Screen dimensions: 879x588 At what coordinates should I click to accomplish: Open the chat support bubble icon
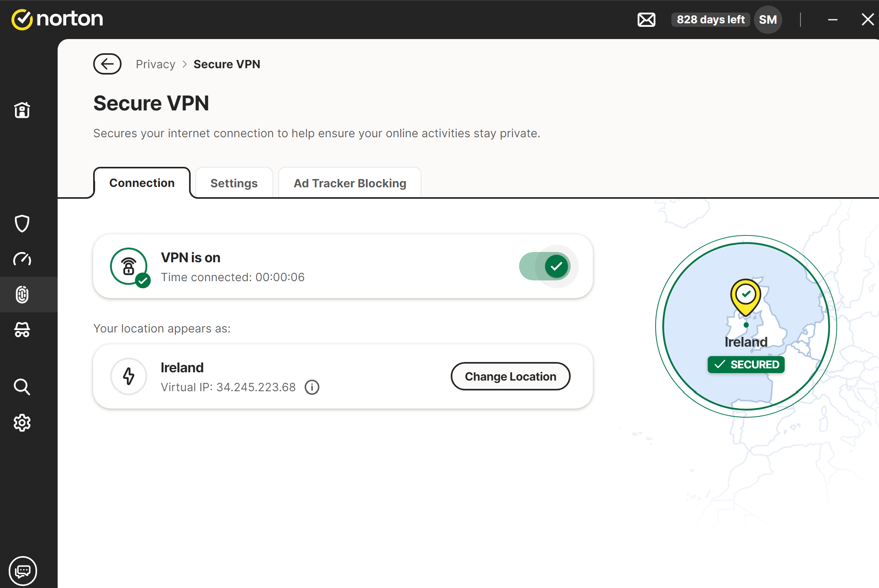pyautogui.click(x=23, y=571)
